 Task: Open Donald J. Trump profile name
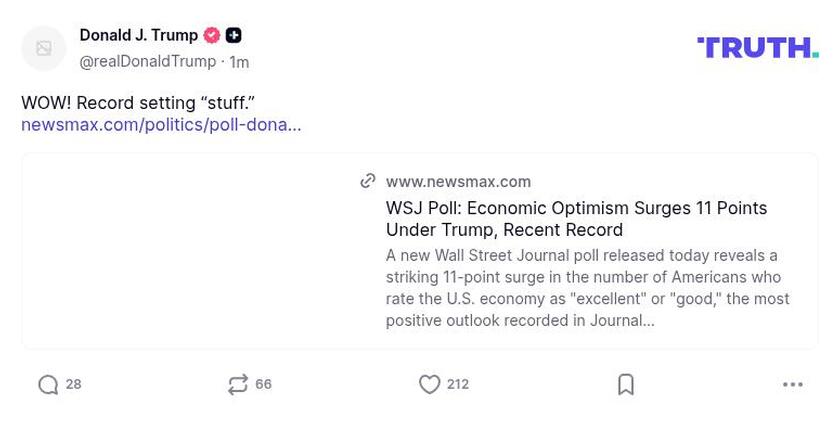[139, 35]
